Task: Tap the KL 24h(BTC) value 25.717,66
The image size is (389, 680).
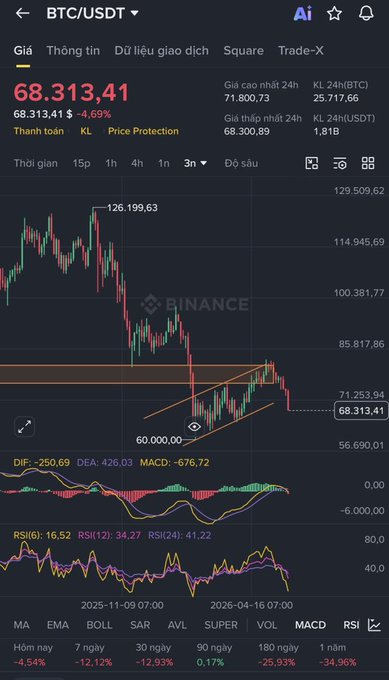Action: click(x=336, y=98)
